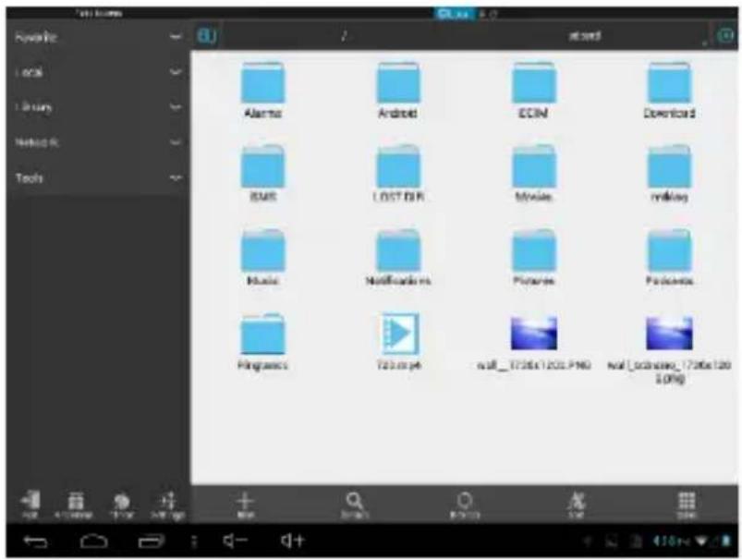
Task: Open the Music folder
Action: [x=262, y=258]
